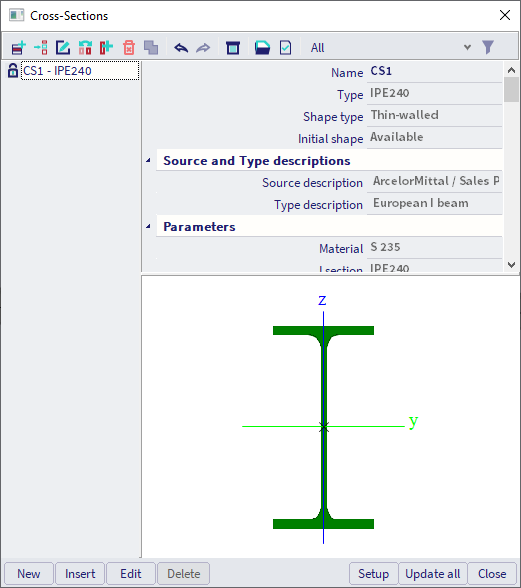Click the Setup button

(373, 573)
